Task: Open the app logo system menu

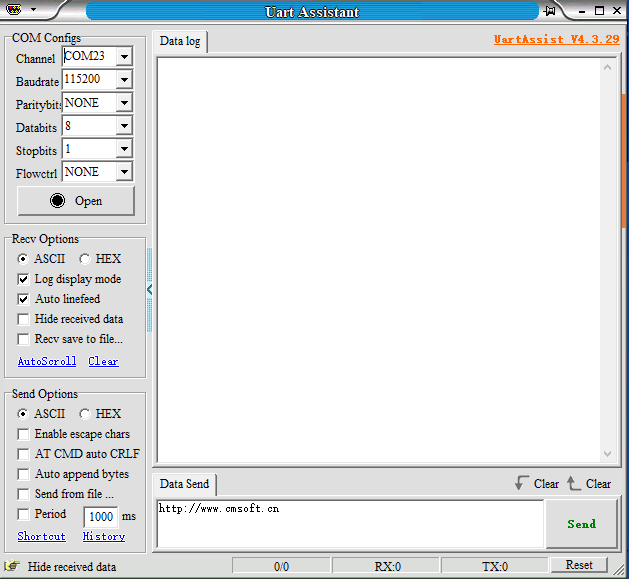Action: (14, 9)
